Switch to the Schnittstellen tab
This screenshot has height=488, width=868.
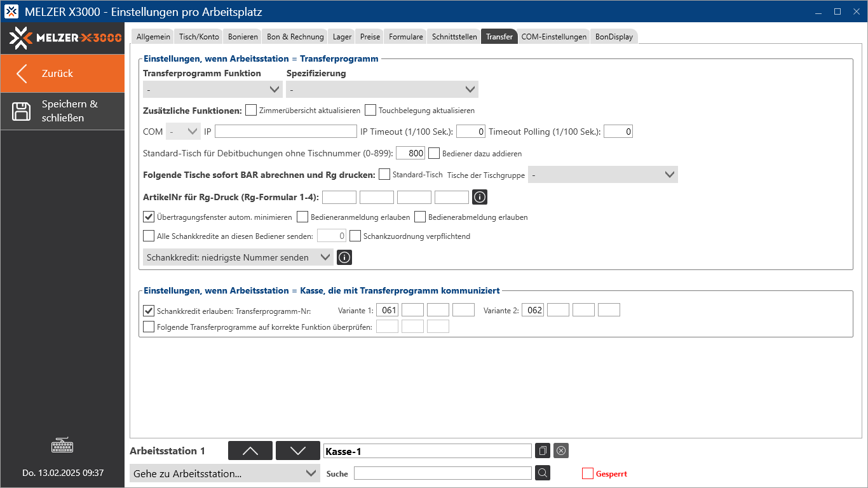click(x=453, y=36)
